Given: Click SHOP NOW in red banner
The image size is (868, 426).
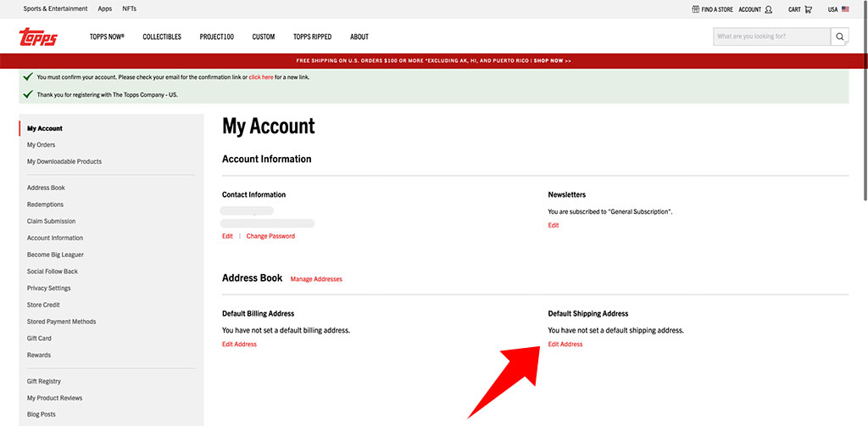Looking at the screenshot, I should click(552, 61).
